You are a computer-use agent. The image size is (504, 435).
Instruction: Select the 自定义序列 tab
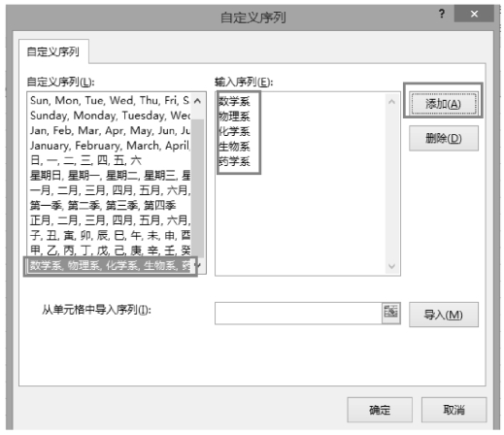click(x=53, y=51)
